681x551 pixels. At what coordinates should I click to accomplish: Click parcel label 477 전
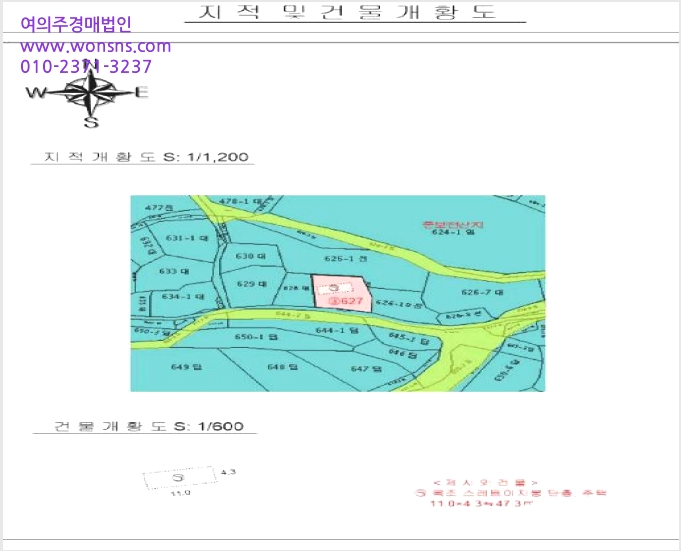159,208
